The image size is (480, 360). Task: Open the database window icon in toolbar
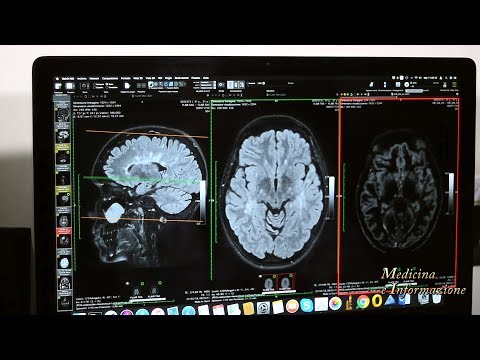coord(58,86)
